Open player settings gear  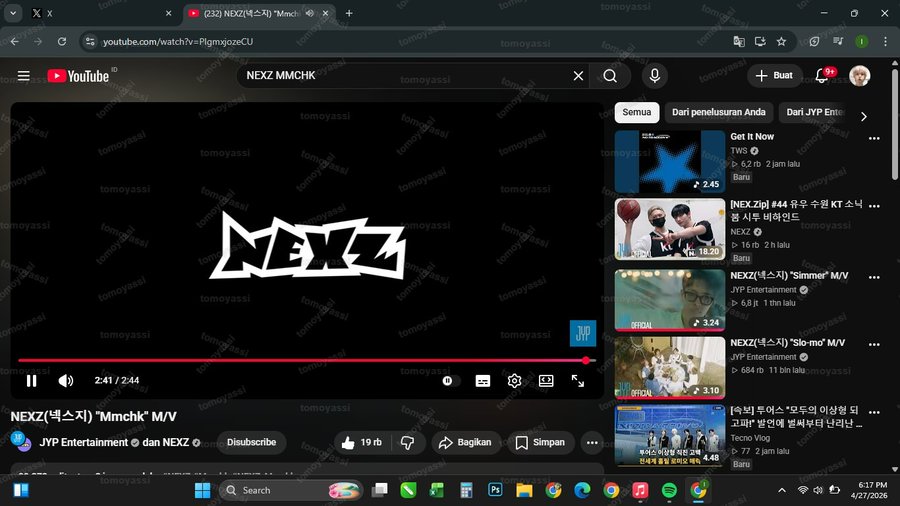point(514,381)
